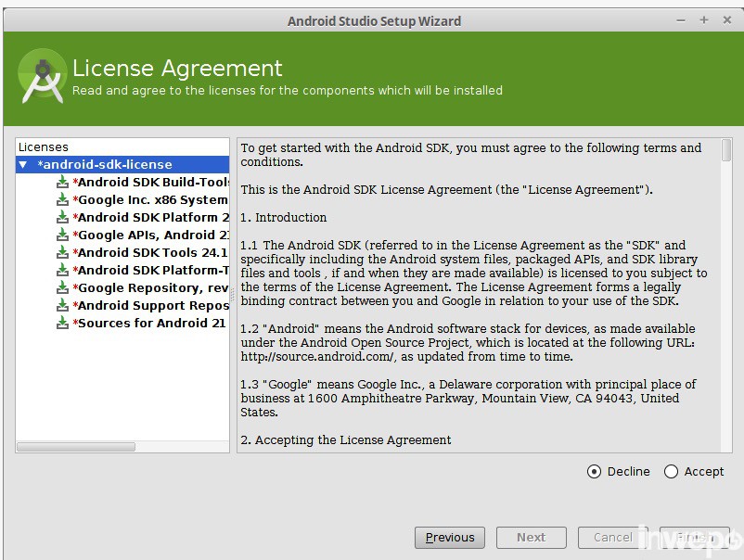Select the android-sdk-license tree entry
The height and width of the screenshot is (560, 744).
tap(104, 165)
